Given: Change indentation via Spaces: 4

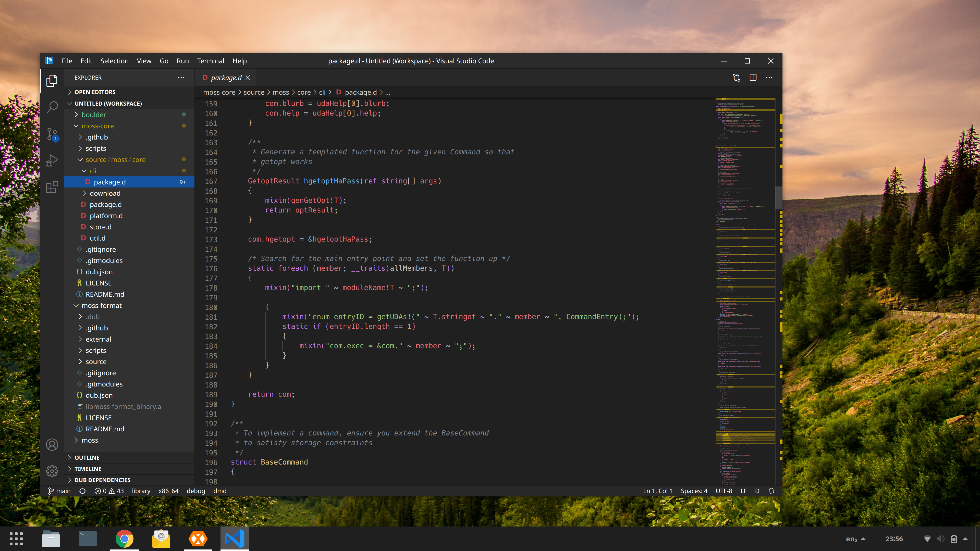Looking at the screenshot, I should 694,491.
